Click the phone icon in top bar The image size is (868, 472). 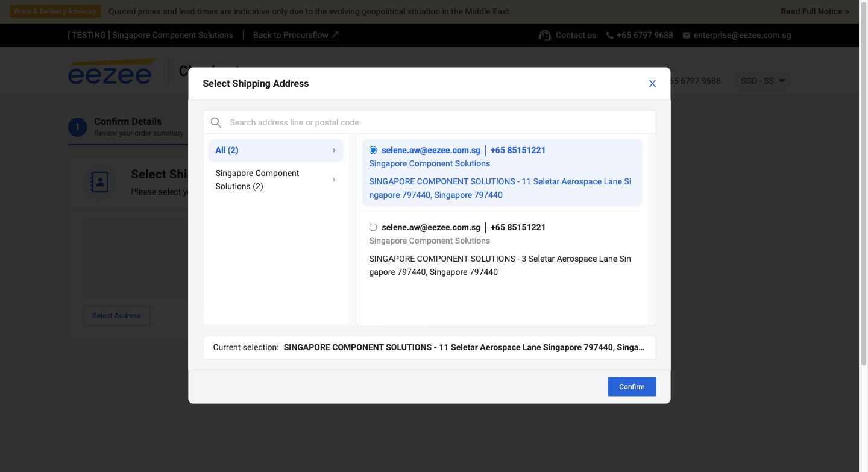point(610,35)
